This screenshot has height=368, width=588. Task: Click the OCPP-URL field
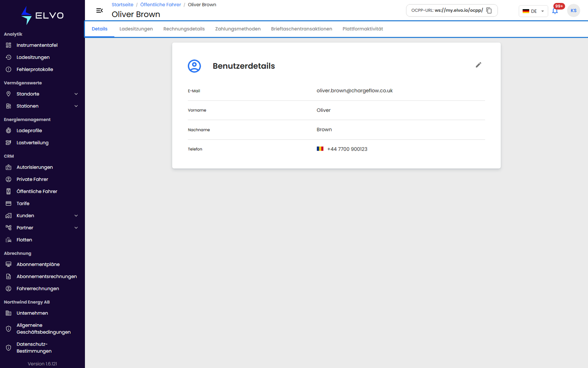point(452,11)
